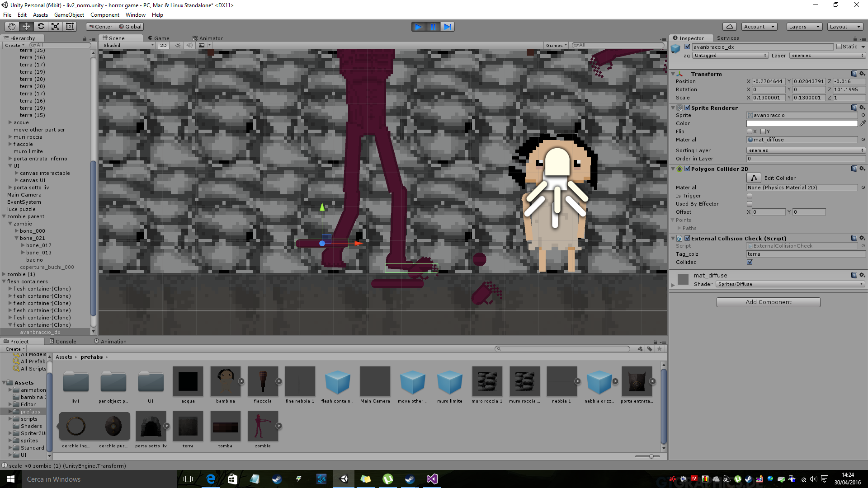This screenshot has height=488, width=868.
Task: Open the Layer dropdown set to enemies
Action: (x=827, y=56)
